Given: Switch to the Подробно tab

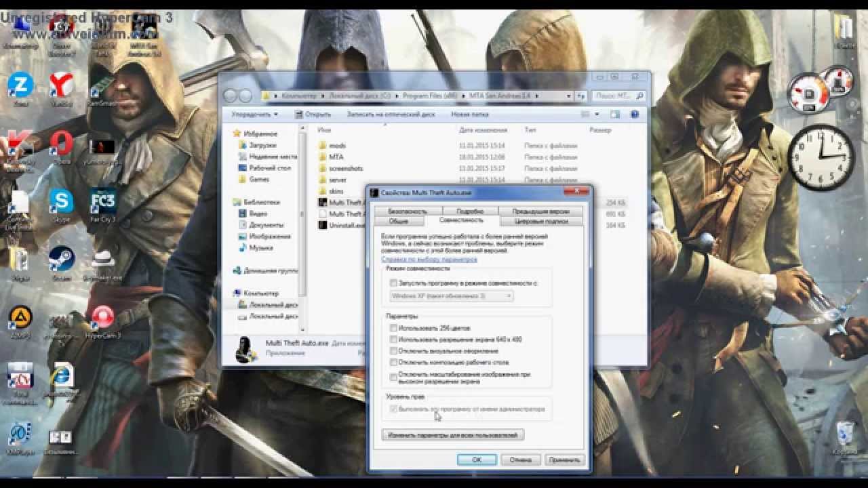Looking at the screenshot, I should 470,211.
